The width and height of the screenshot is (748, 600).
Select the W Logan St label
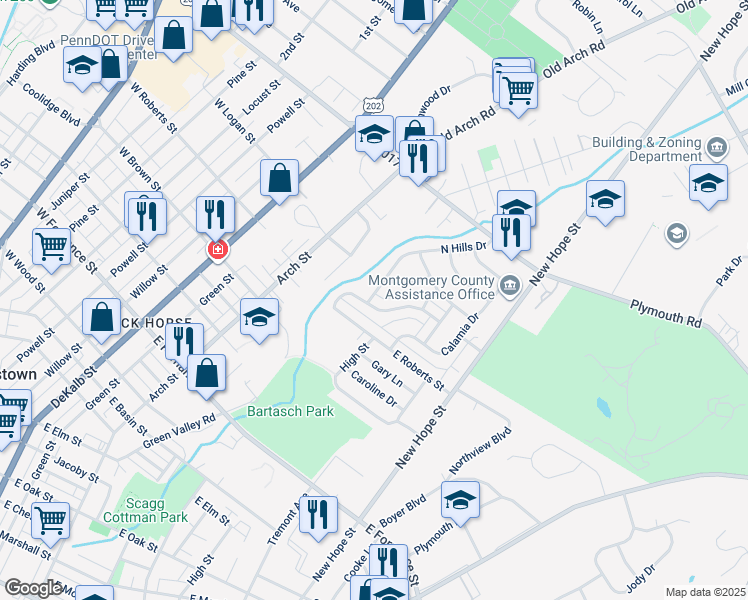pyautogui.click(x=235, y=121)
